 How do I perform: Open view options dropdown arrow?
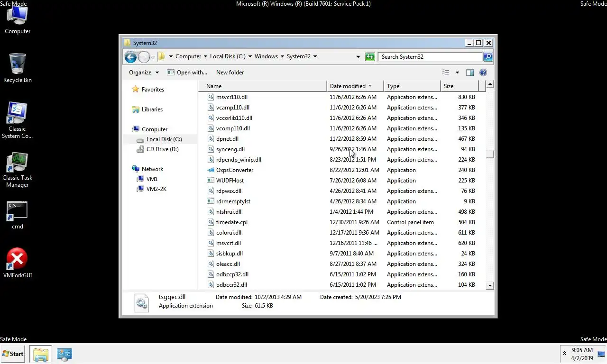pos(457,73)
